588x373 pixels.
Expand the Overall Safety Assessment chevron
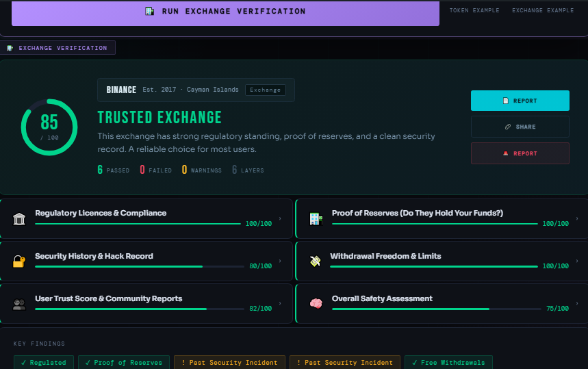pos(577,303)
